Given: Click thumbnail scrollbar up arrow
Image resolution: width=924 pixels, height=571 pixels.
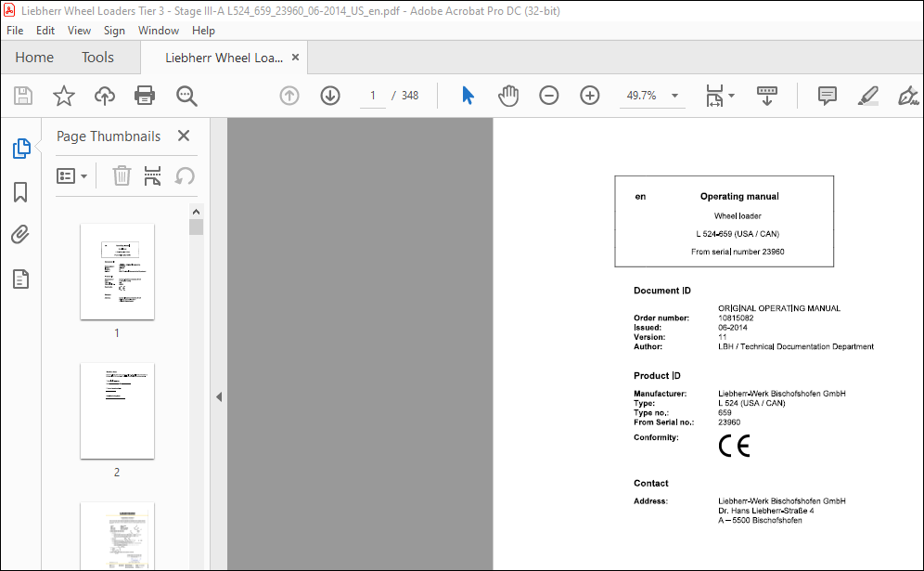Looking at the screenshot, I should [x=197, y=212].
